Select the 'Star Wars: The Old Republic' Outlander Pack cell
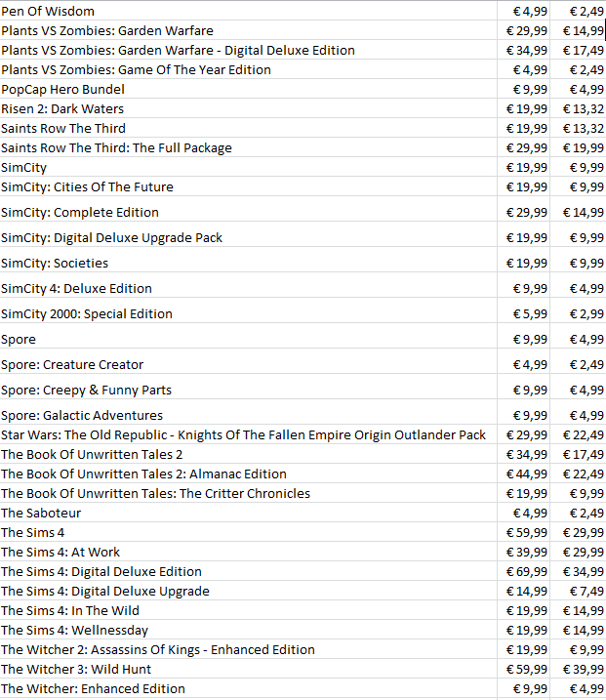Screen dimensions: 606x700 (x=249, y=434)
